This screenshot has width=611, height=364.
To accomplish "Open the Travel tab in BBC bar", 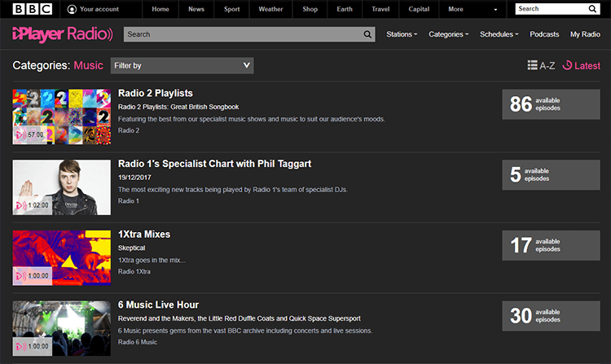I will pyautogui.click(x=380, y=9).
